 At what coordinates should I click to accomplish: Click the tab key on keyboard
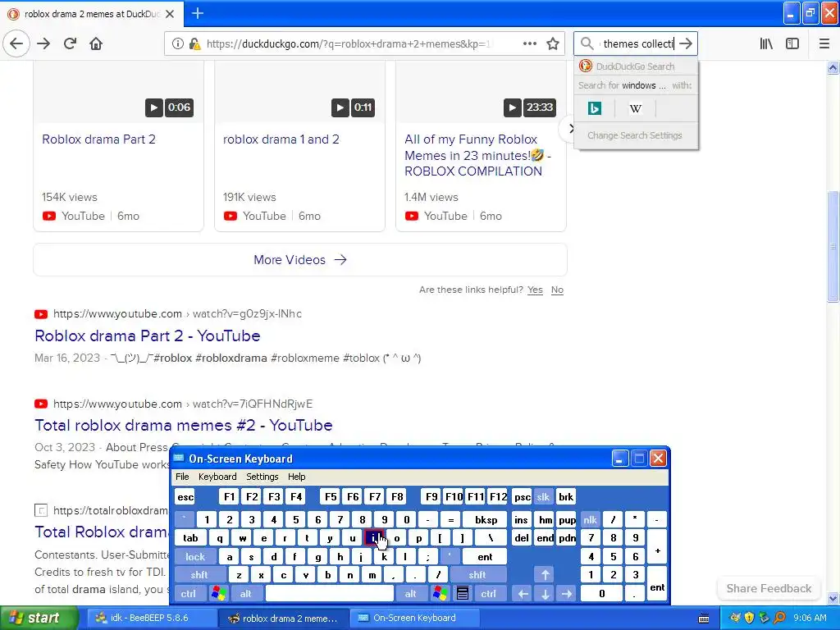[190, 538]
